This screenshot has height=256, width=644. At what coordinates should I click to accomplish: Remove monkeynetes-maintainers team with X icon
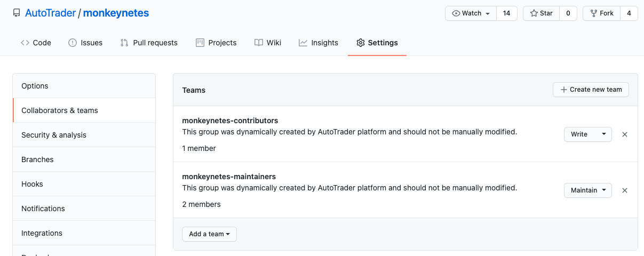[x=625, y=190]
